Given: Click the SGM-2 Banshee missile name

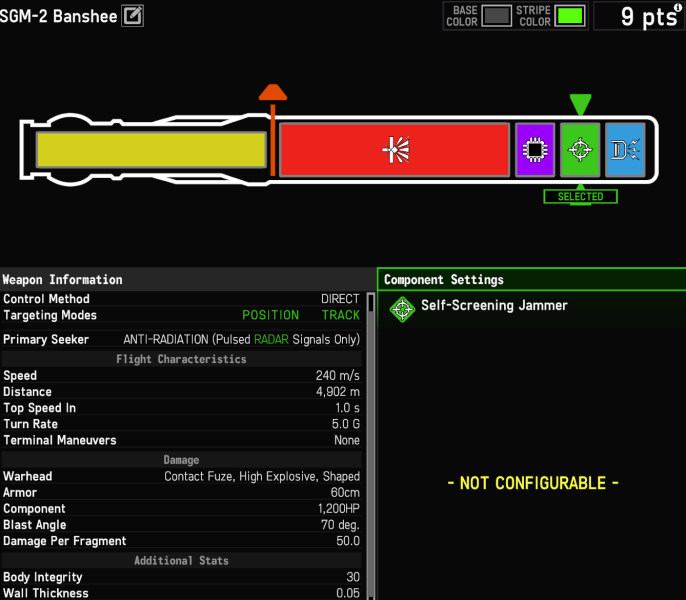Looking at the screenshot, I should click(59, 17).
